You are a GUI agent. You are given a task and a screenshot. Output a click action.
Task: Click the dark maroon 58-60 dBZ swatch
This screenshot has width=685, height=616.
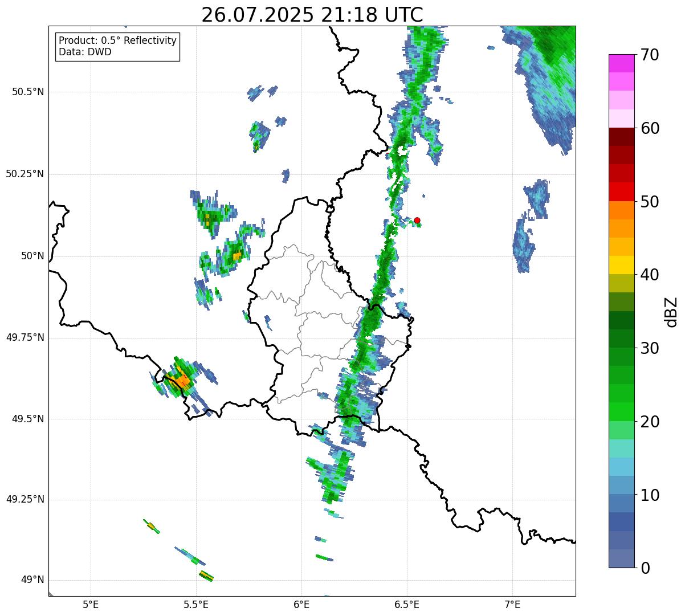[x=621, y=137]
